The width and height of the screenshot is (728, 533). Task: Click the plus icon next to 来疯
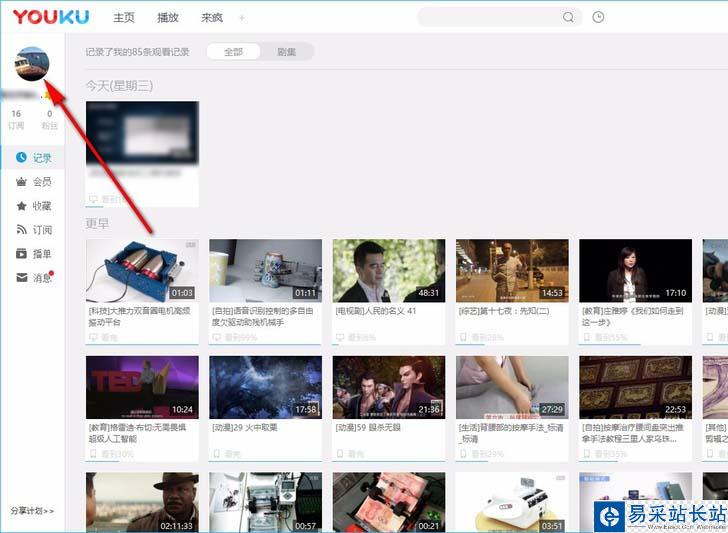[x=242, y=18]
